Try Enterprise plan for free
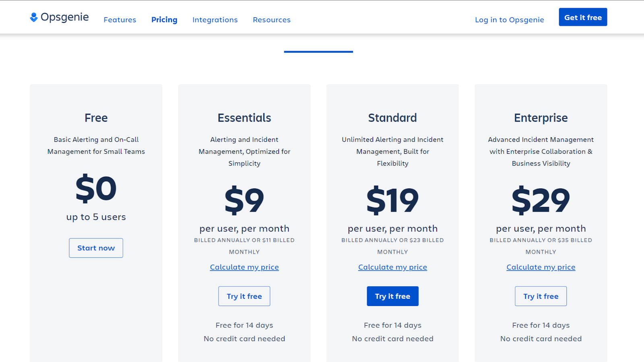Screen dimensions: 644x362 [541, 296]
